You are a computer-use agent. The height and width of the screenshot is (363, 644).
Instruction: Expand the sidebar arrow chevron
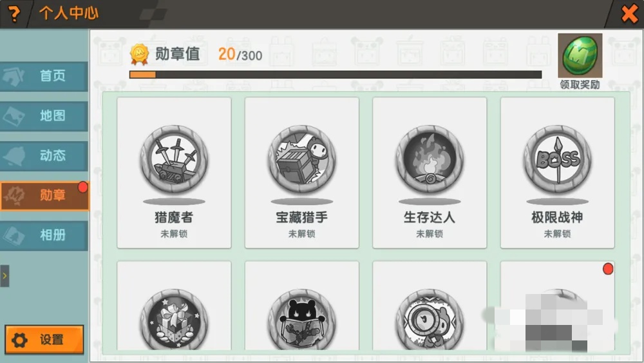click(x=5, y=276)
